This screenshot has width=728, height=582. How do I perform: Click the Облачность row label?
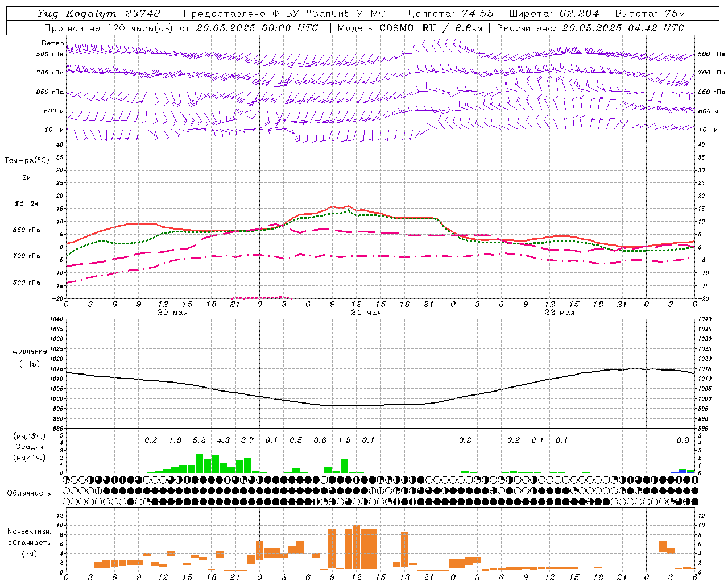point(29,493)
